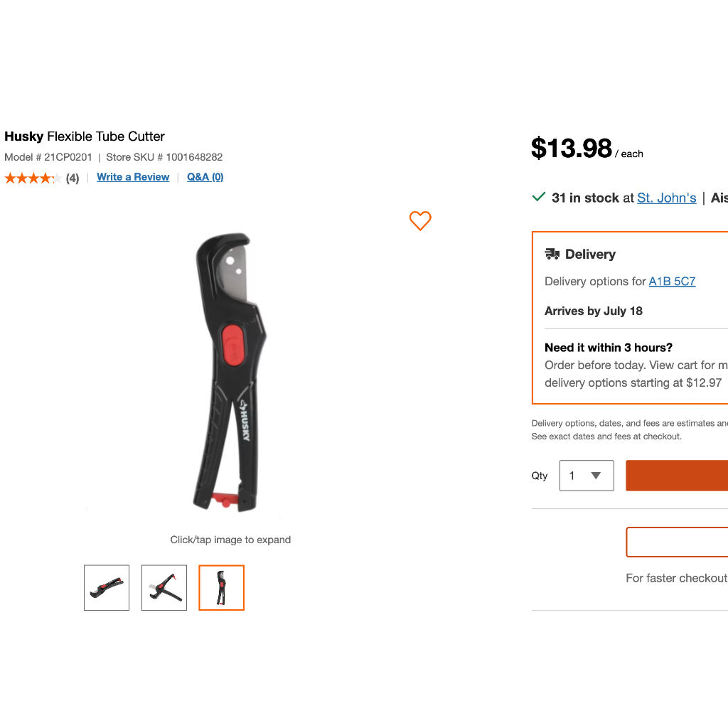Click the "Click/tap image to expand" caption
This screenshot has height=728, width=728.
tap(230, 540)
